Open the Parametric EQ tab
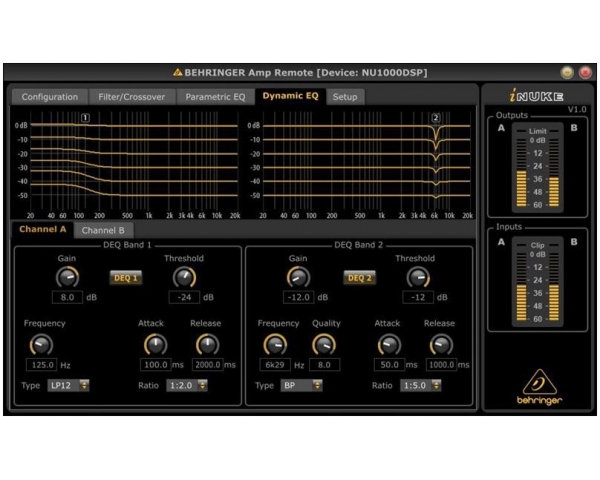Viewport: 600px width, 480px height. (215, 97)
